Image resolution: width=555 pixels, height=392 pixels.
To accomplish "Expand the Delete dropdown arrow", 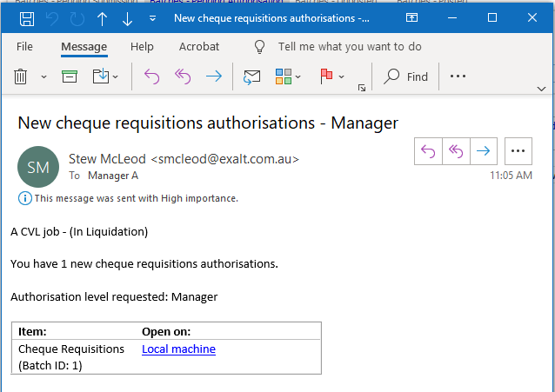I will pyautogui.click(x=43, y=76).
